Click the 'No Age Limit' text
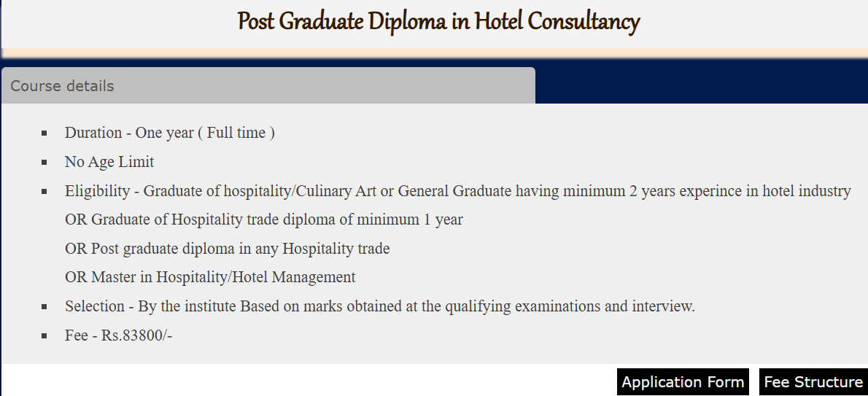The height and width of the screenshot is (396, 868). (109, 162)
